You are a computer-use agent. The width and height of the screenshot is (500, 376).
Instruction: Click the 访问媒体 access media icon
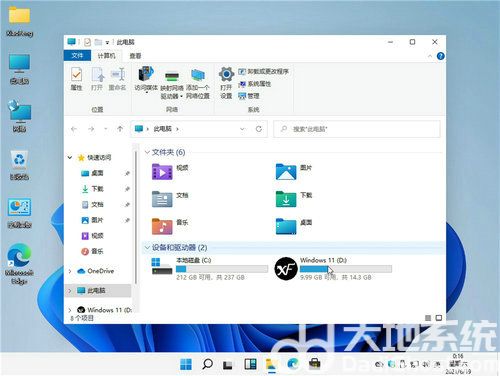click(146, 79)
